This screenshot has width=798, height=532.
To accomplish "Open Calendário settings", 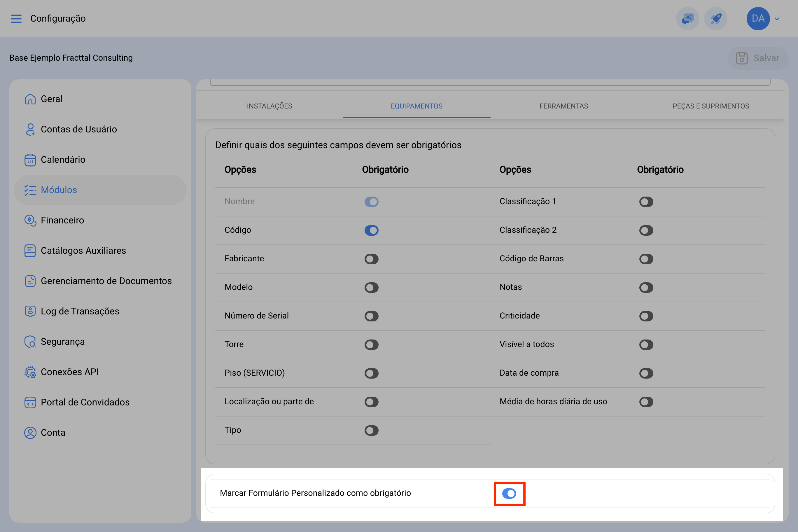I will coord(100,160).
